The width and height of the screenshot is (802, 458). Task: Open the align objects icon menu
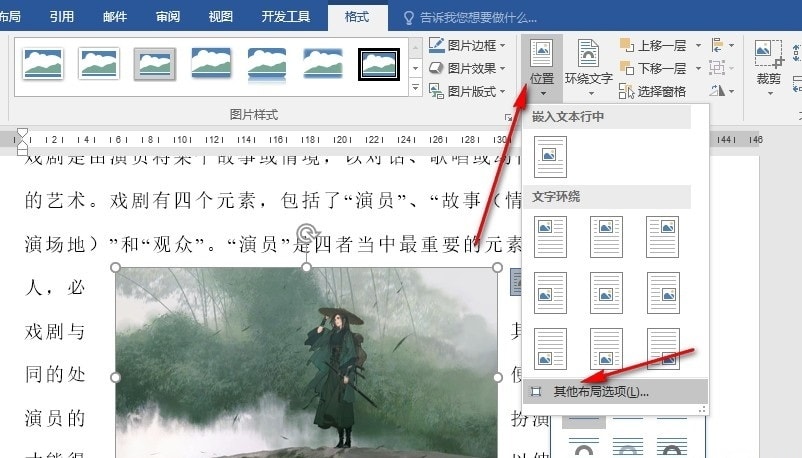click(x=722, y=46)
